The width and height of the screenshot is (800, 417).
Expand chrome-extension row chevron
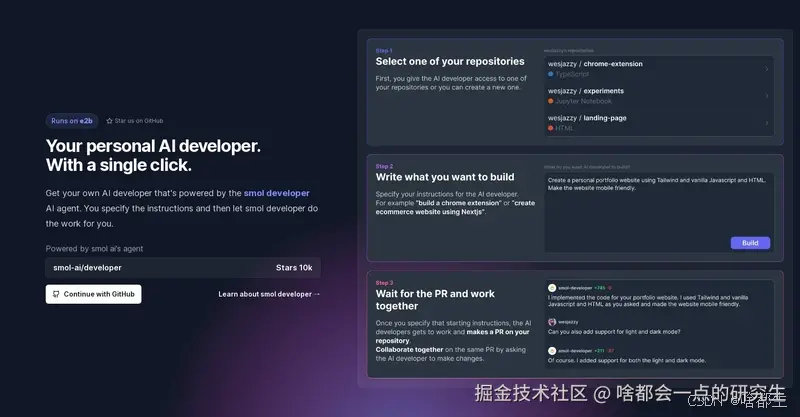point(766,69)
